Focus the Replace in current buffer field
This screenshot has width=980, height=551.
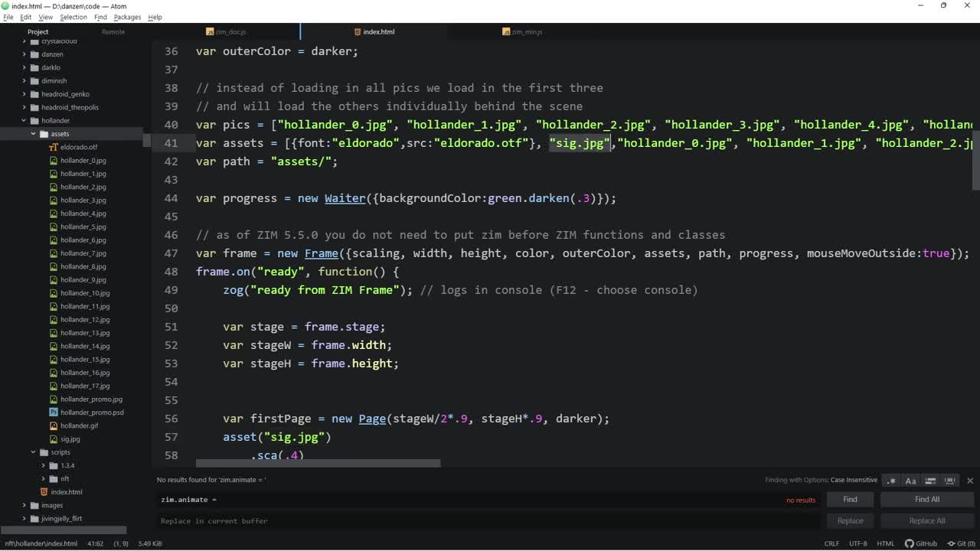488,521
